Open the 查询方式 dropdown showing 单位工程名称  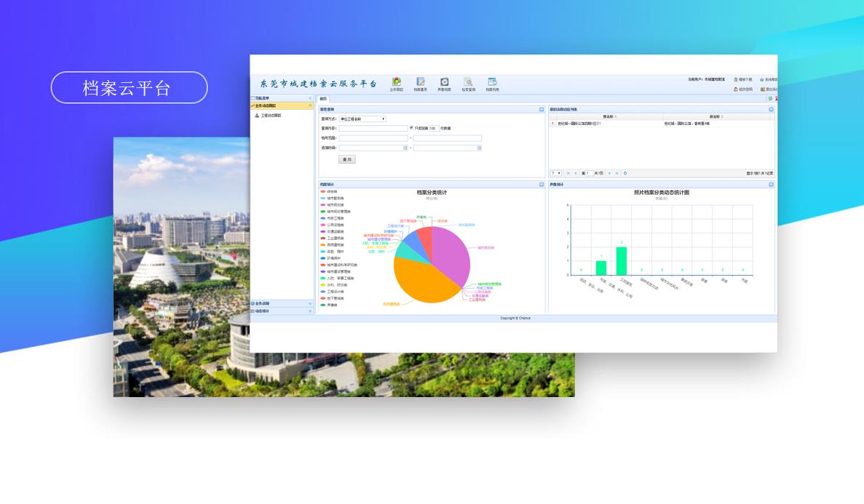coord(362,119)
